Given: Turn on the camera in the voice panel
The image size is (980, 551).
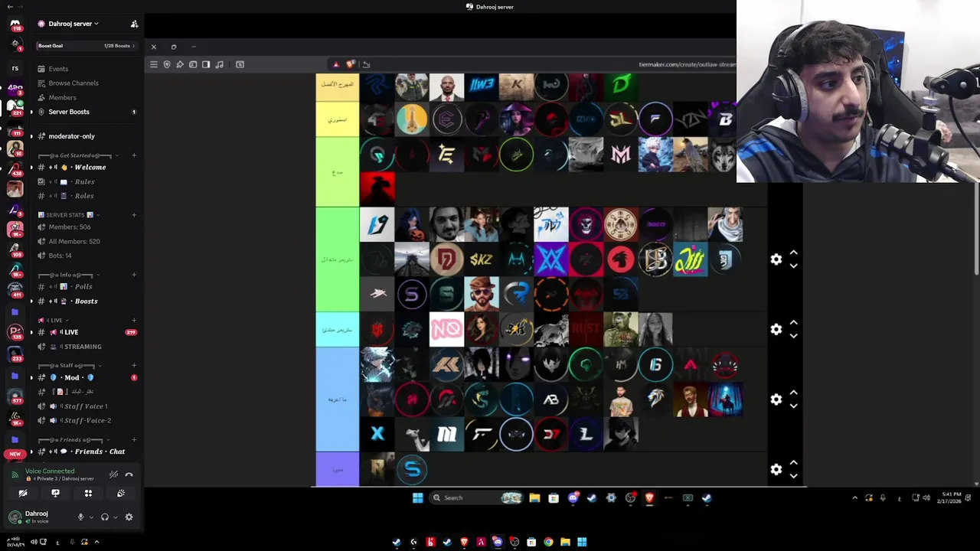Looking at the screenshot, I should tap(23, 494).
